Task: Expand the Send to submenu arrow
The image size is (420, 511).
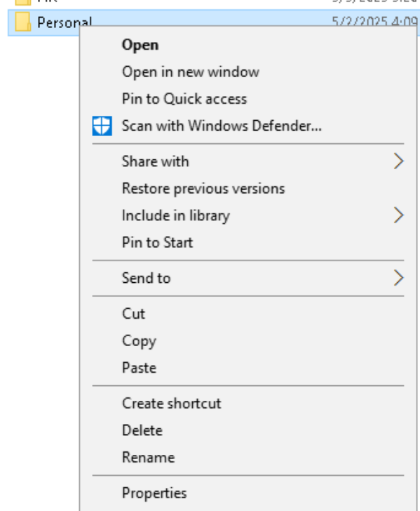Action: 398,278
